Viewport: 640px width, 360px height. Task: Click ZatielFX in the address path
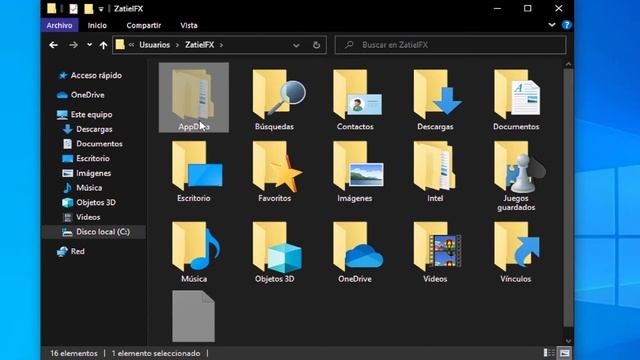[x=200, y=45]
